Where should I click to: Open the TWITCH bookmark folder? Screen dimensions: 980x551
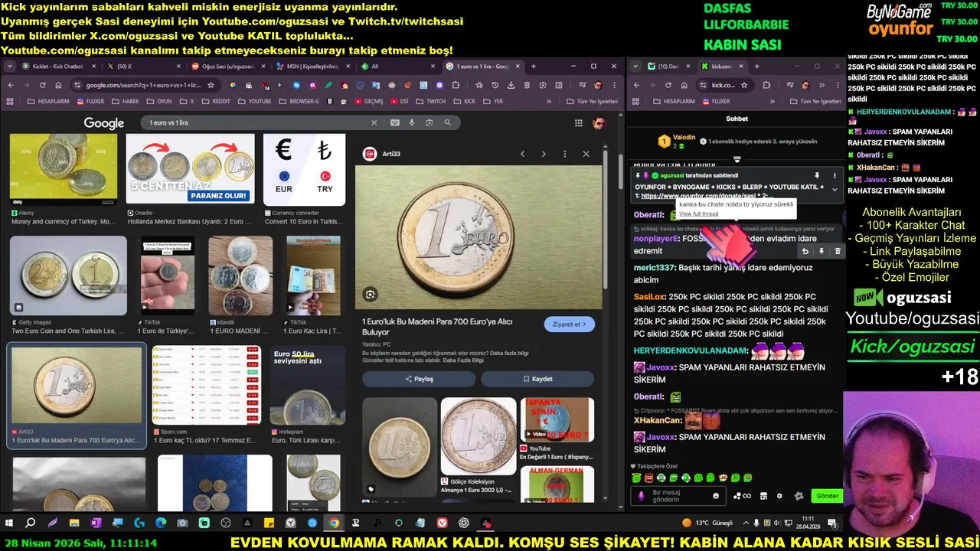(431, 101)
